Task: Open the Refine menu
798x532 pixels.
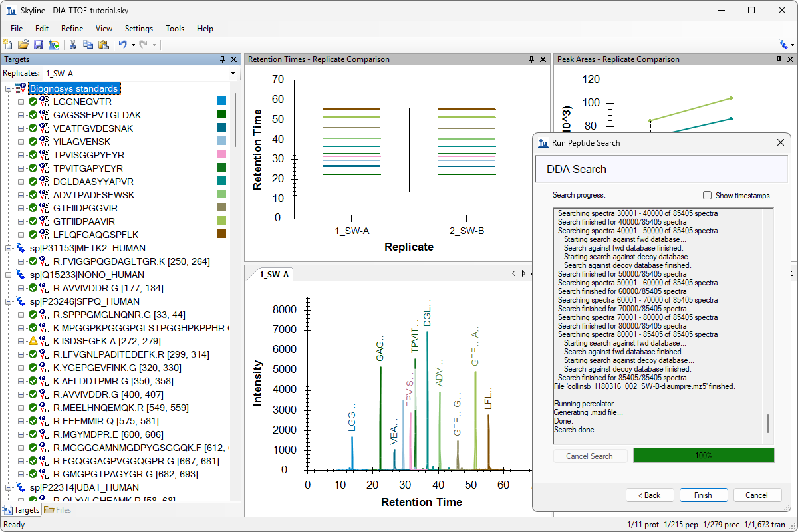Action: click(x=72, y=29)
